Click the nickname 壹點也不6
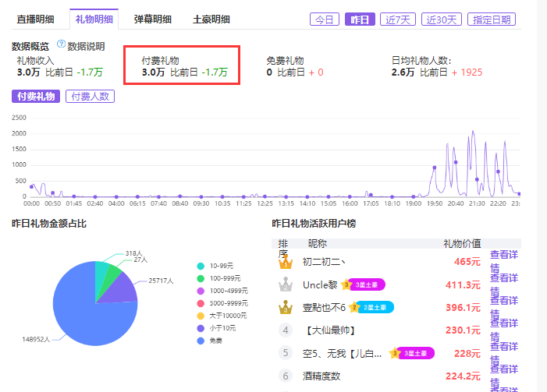This screenshot has height=392, width=547. point(324,307)
